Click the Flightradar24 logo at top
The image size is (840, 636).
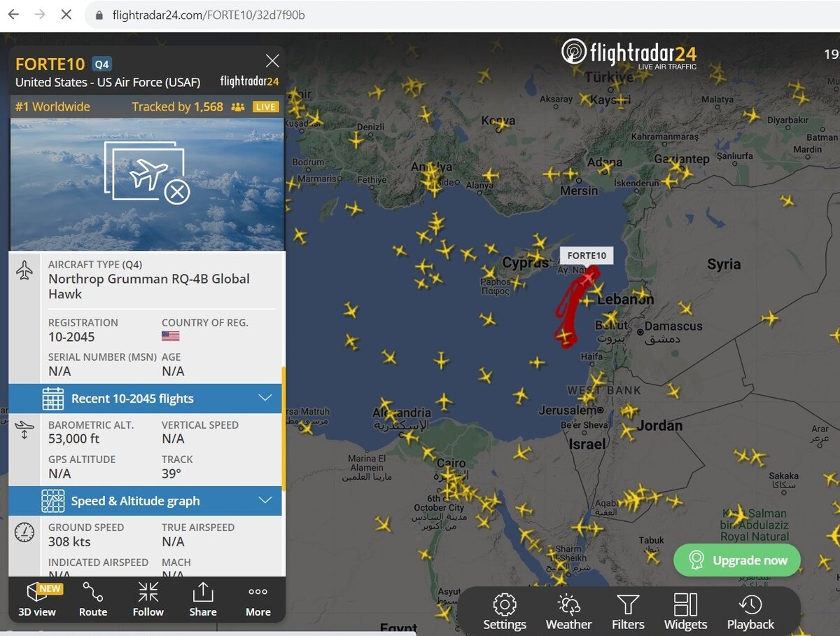coord(629,54)
